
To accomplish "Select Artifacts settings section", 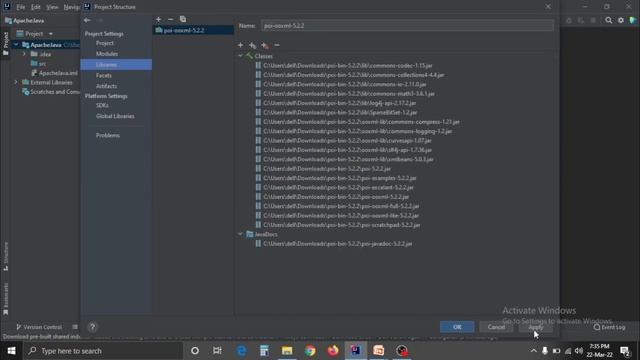I will (106, 86).
